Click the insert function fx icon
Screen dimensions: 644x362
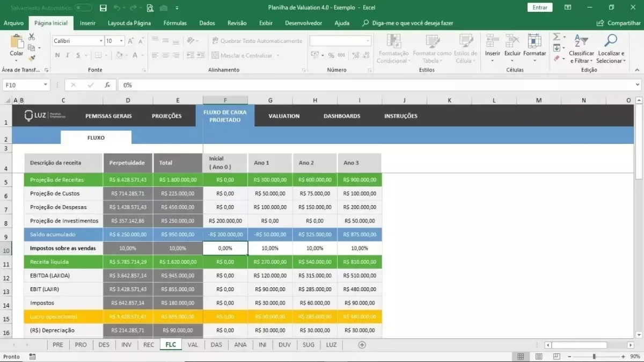(107, 85)
